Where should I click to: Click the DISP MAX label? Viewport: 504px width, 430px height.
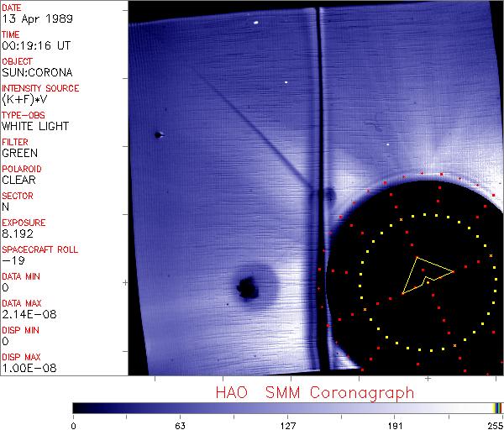tap(21, 357)
